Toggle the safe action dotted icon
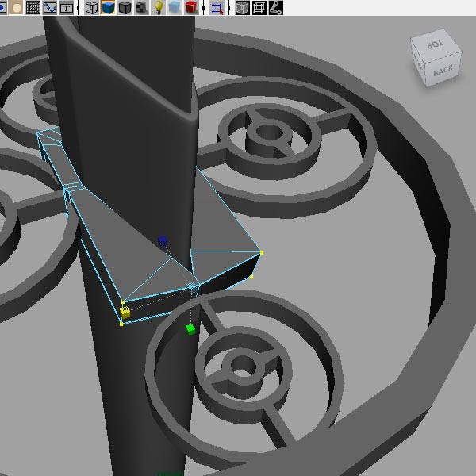 [x=50, y=8]
